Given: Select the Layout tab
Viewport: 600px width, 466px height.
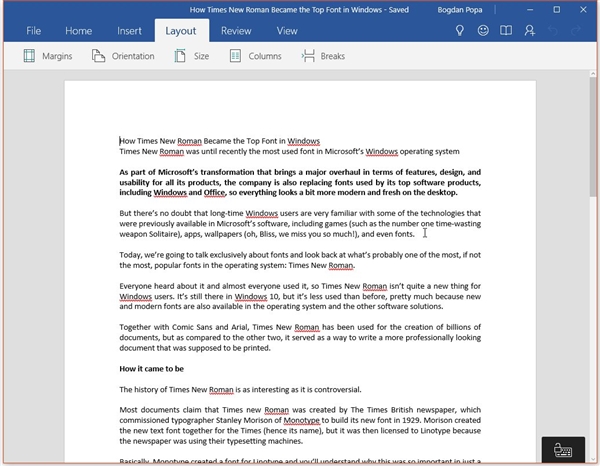Looking at the screenshot, I should pyautogui.click(x=181, y=31).
